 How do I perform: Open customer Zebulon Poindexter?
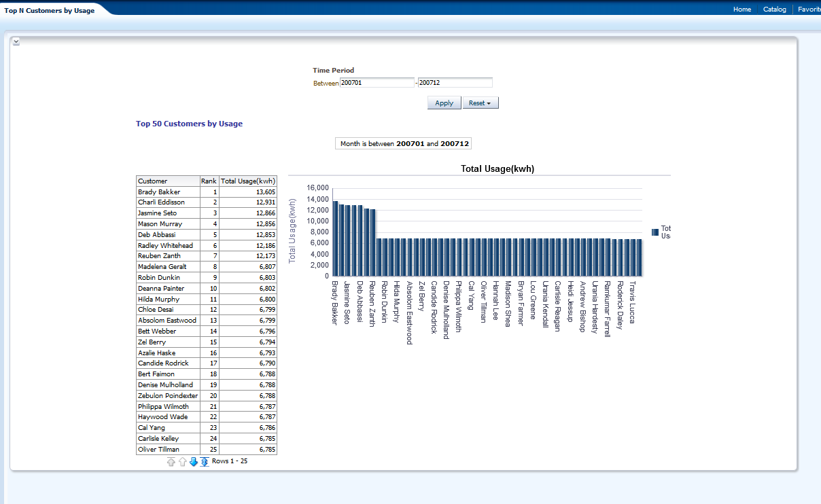coord(168,396)
